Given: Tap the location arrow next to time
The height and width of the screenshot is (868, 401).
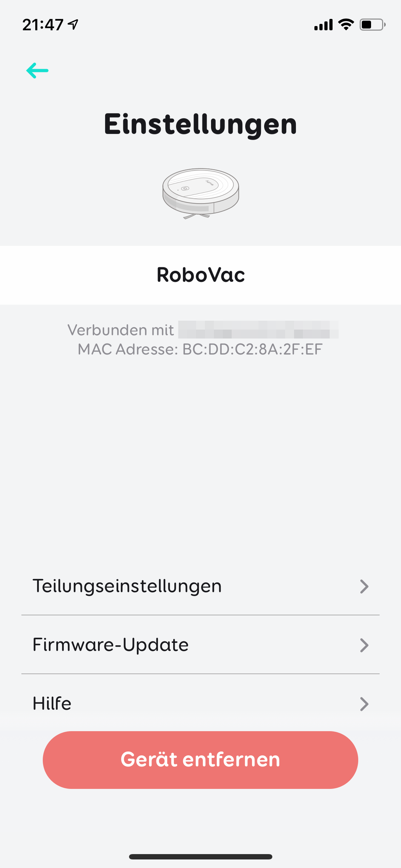Looking at the screenshot, I should point(73,25).
